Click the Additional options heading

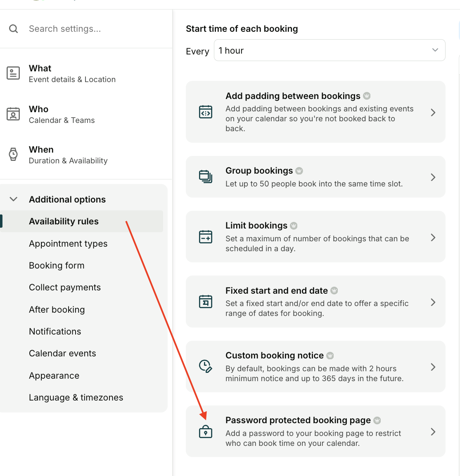67,200
